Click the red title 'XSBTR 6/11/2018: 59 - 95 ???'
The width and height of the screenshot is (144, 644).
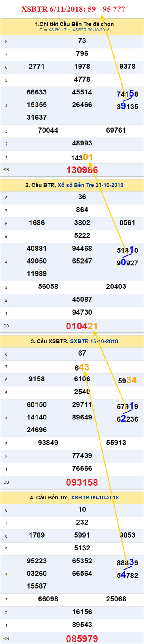tap(73, 9)
